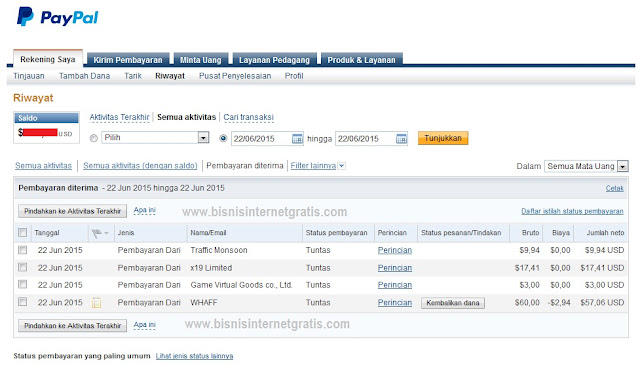Viewport: 640px width, 365px height.
Task: Open the Semua Mata Uang currency dropdown
Action: click(x=586, y=166)
